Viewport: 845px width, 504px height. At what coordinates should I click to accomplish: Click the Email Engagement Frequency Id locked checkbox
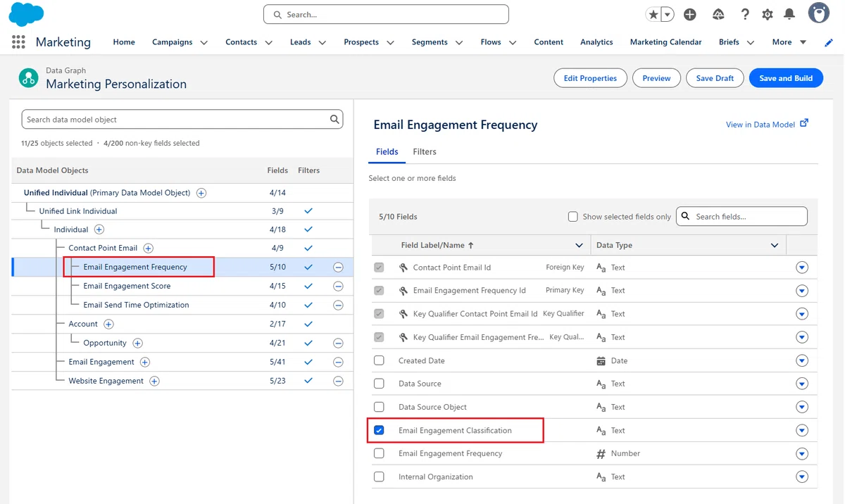[x=379, y=290]
